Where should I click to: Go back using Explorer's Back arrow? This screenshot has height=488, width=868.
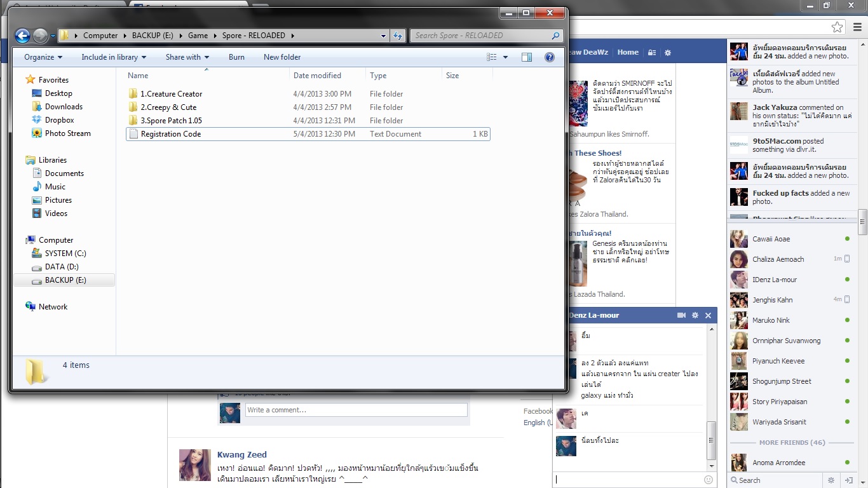22,36
